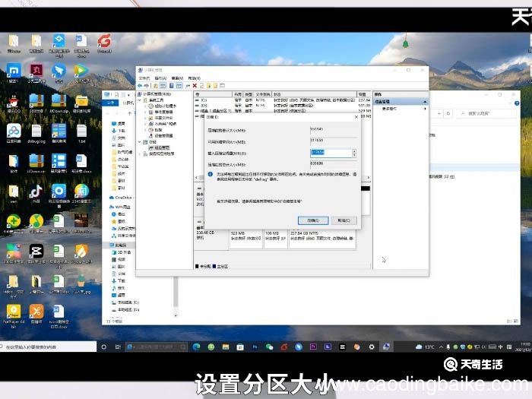532x399 pixels.
Task: Open the QQ penguin desktop icon
Action: (x=14, y=103)
